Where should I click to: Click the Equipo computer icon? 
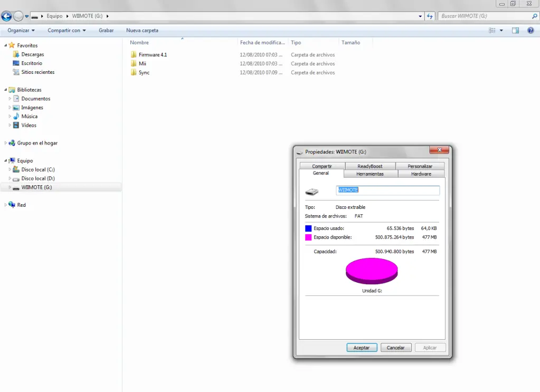point(12,160)
